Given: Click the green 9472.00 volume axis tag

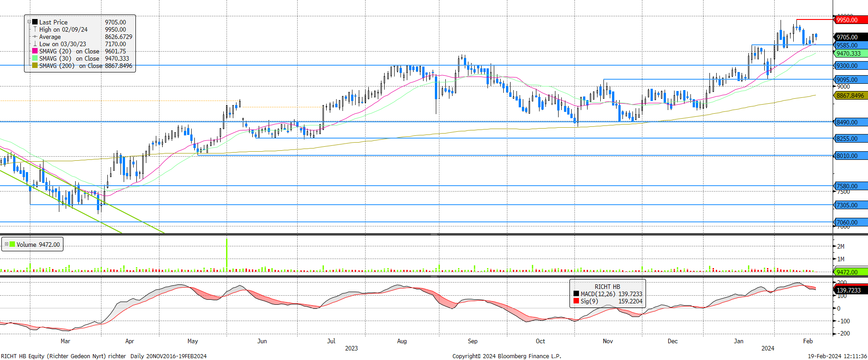Looking at the screenshot, I should pos(851,272).
